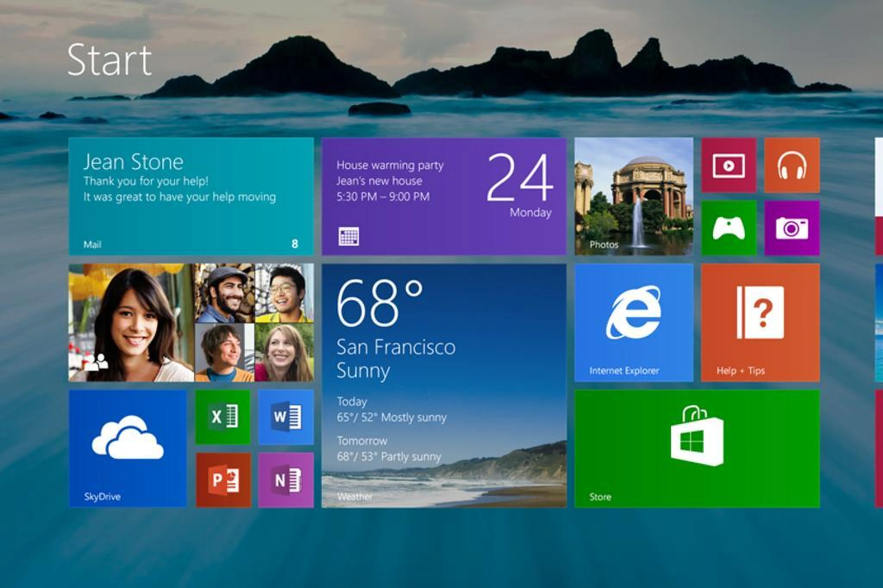
Task: Open the Video tile
Action: [x=729, y=165]
